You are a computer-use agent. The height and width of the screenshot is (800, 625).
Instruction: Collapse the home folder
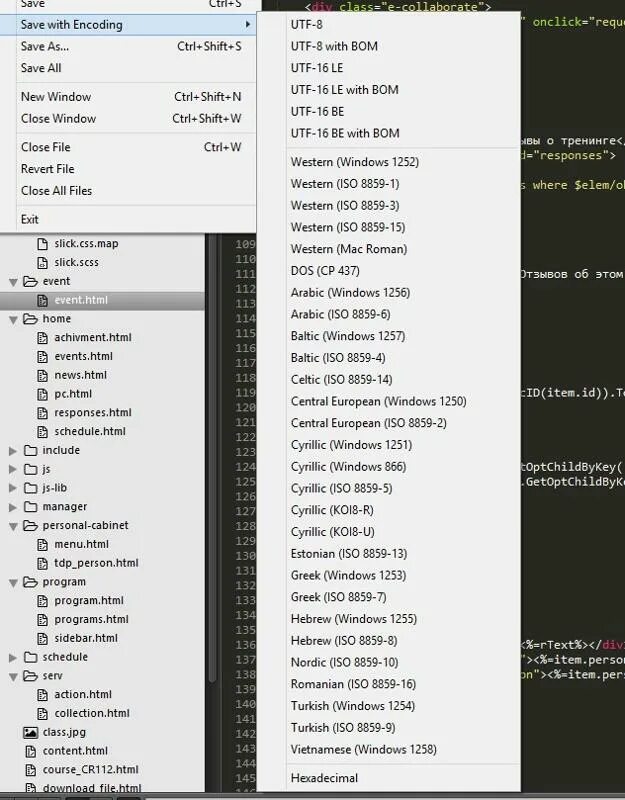point(13,320)
